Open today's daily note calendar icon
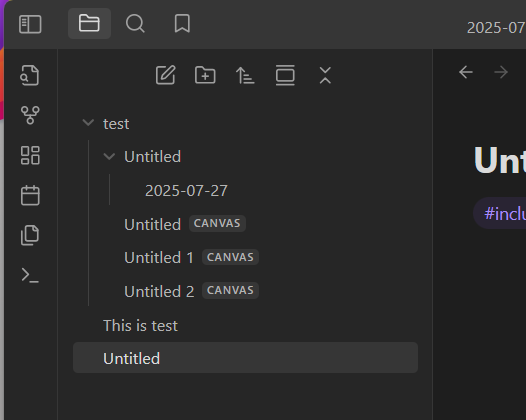This screenshot has height=420, width=526. pyautogui.click(x=30, y=195)
